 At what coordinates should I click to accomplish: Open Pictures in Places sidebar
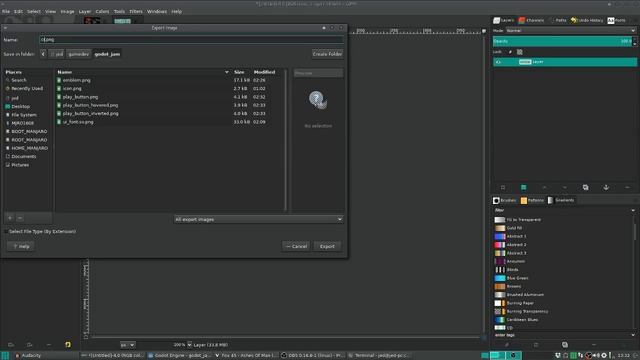tap(20, 165)
